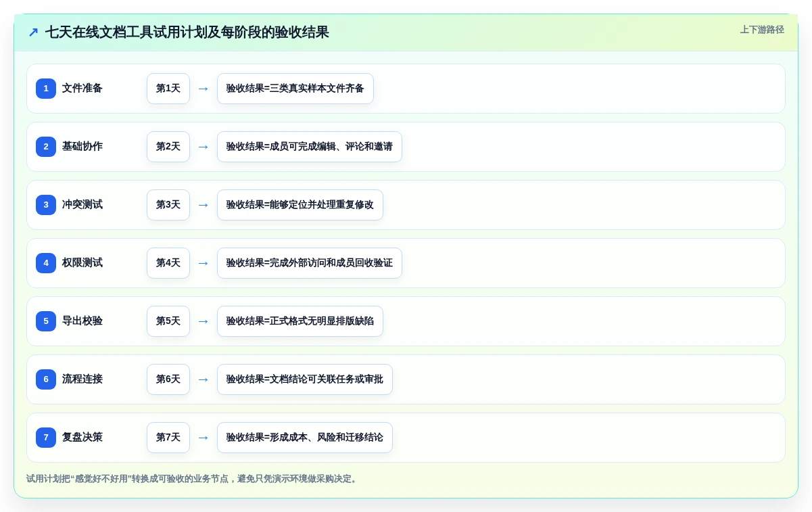Click the step badge numbered 1

click(x=46, y=89)
